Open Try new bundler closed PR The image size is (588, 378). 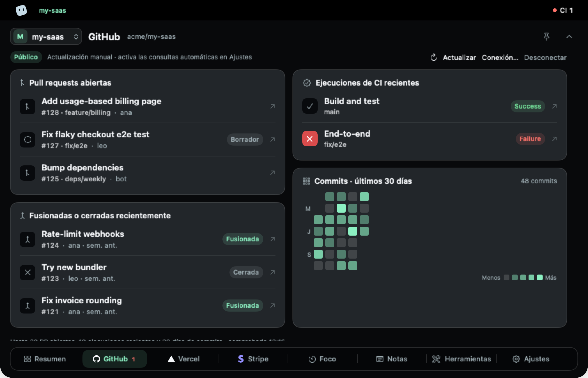pyautogui.click(x=148, y=272)
